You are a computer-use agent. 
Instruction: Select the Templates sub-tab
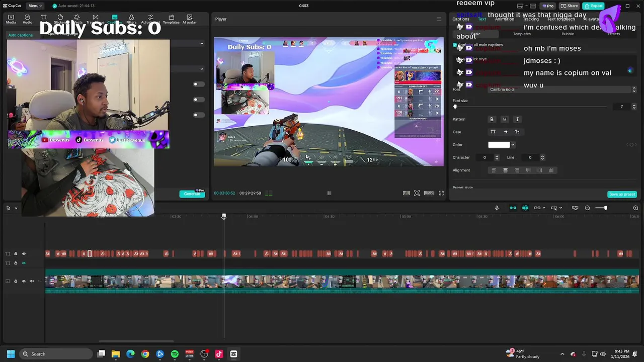coord(522,34)
